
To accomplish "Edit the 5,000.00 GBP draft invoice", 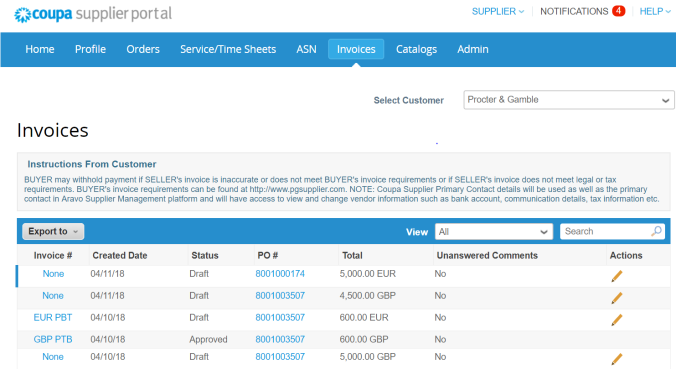I will [x=617, y=359].
